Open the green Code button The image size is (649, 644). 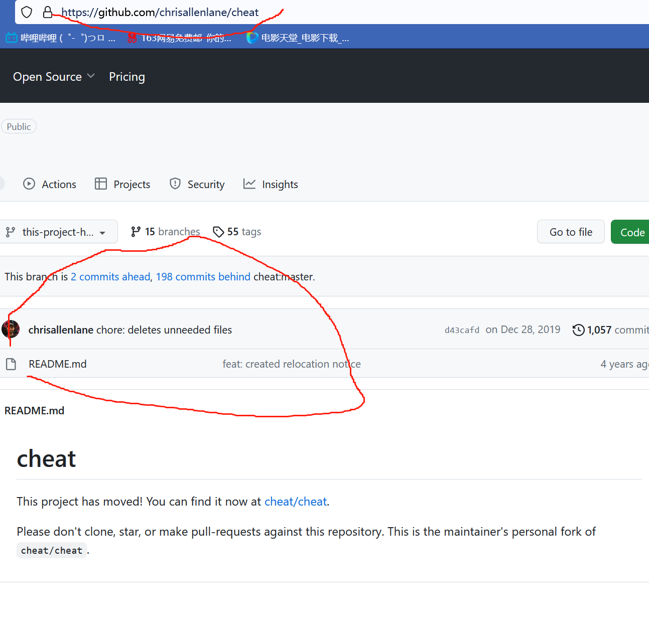630,232
